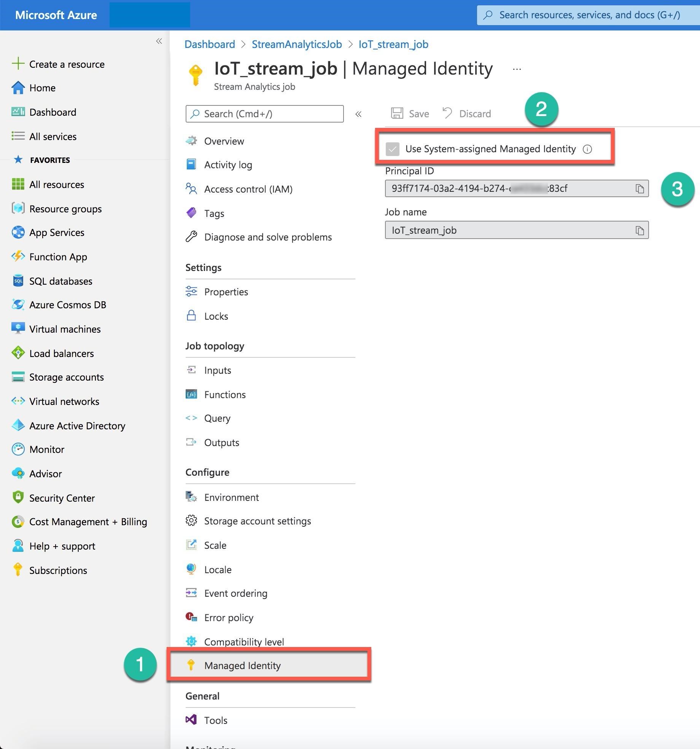The image size is (700, 749).
Task: Open the Virtual machines monitor icon
Action: click(x=18, y=329)
